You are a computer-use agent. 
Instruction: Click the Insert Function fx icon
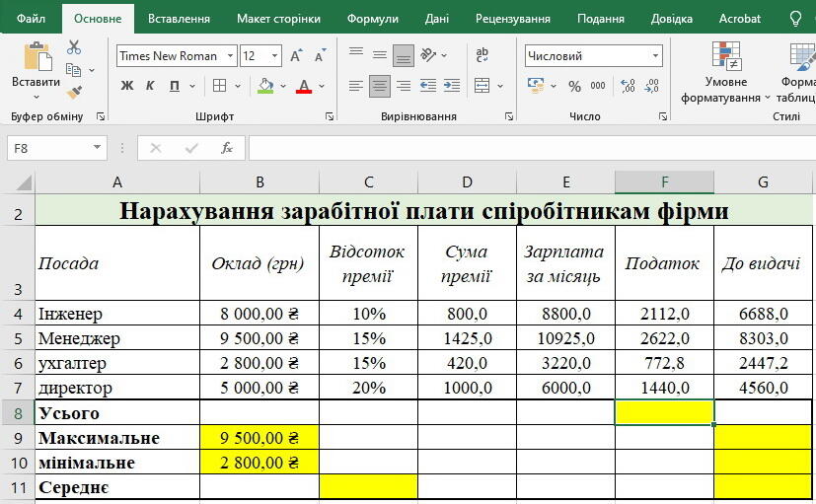click(x=227, y=149)
